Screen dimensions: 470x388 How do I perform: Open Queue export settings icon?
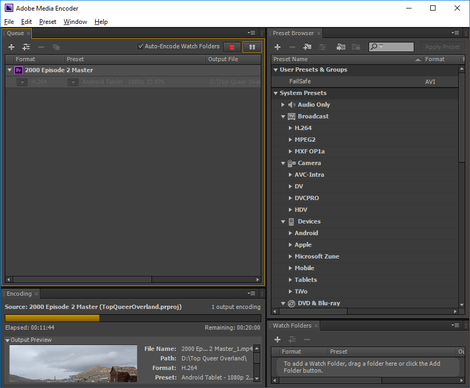tap(26, 47)
